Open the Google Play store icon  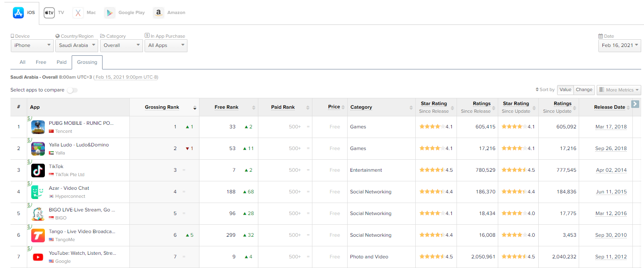[x=109, y=13]
